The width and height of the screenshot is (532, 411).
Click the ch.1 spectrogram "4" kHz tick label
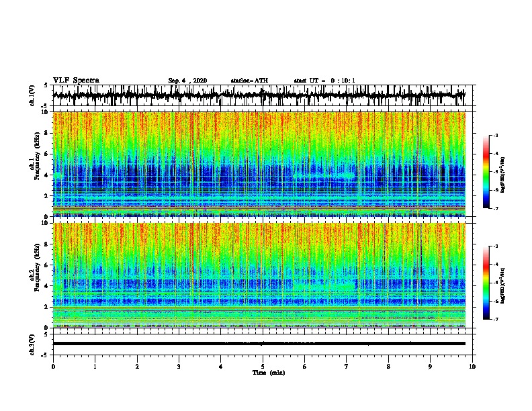(x=46, y=175)
